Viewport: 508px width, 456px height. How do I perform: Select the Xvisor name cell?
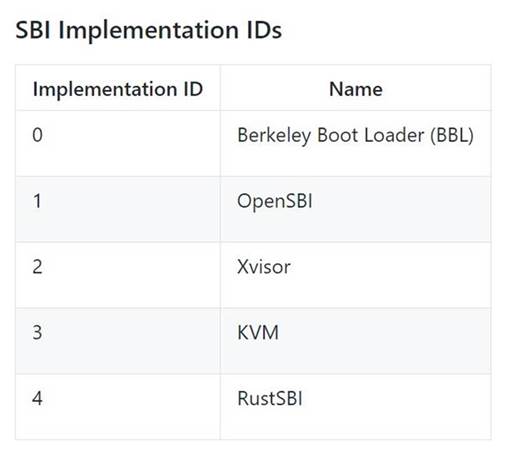tap(356, 275)
